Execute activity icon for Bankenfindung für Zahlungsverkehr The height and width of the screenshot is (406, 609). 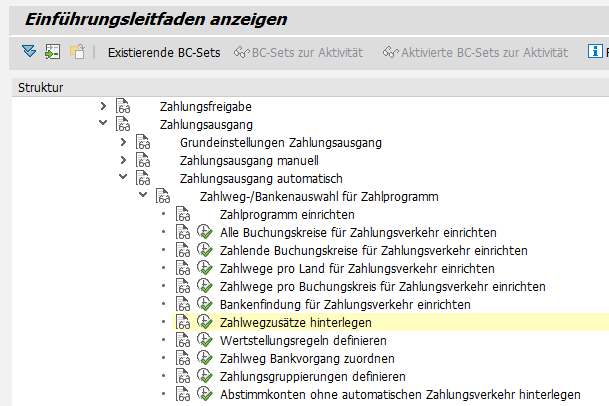pos(205,304)
